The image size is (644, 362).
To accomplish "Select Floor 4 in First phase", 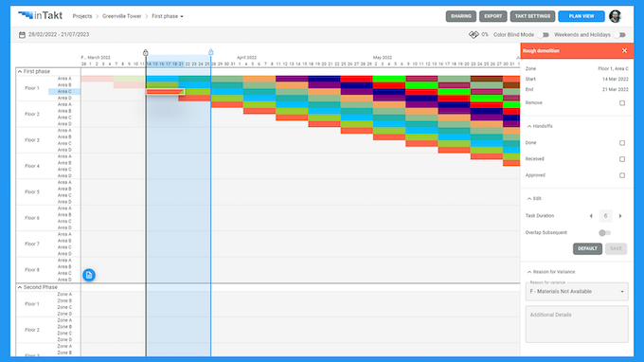I will tap(32, 166).
